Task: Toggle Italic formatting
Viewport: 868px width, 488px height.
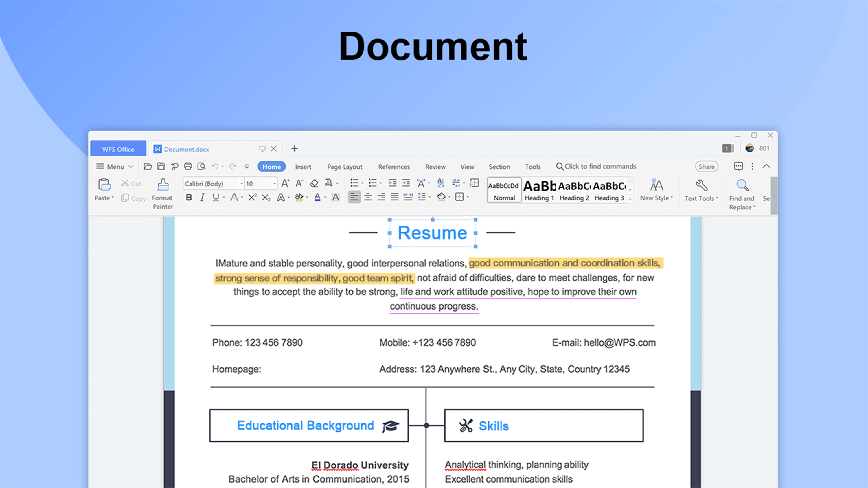Action: (x=202, y=197)
